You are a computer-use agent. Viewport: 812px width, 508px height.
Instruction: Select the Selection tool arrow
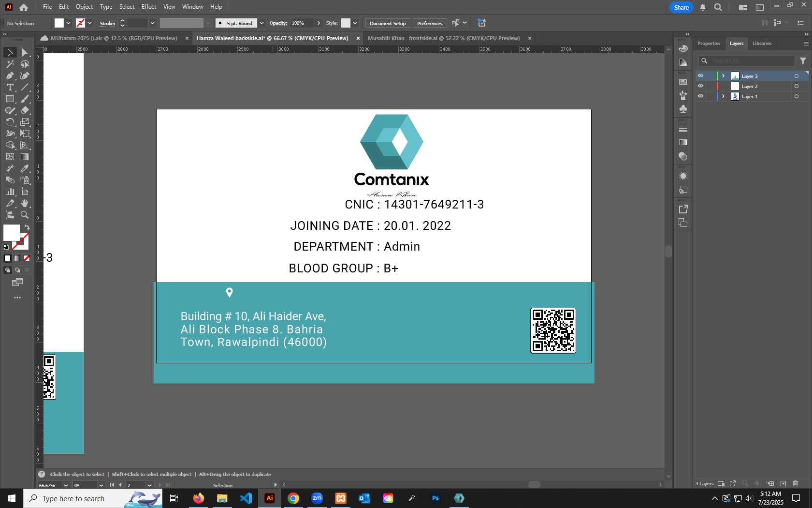(x=10, y=52)
